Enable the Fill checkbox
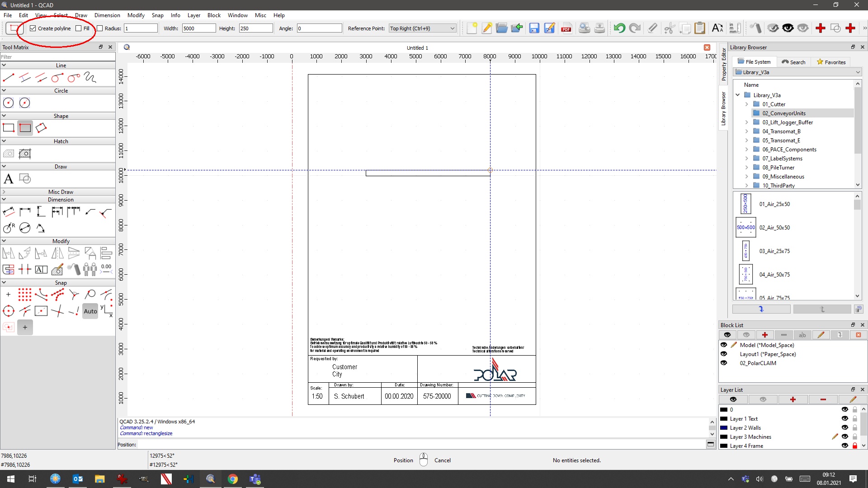The width and height of the screenshot is (868, 488). click(x=79, y=28)
